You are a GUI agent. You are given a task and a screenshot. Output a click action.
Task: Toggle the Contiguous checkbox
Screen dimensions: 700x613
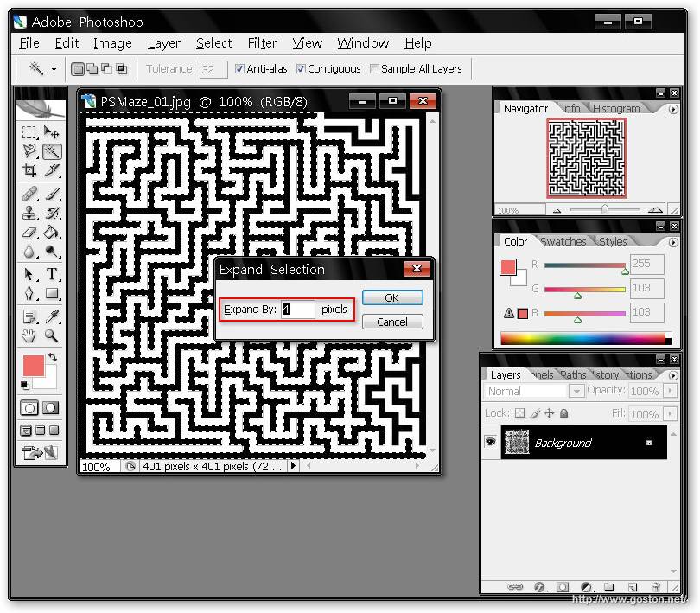point(301,69)
